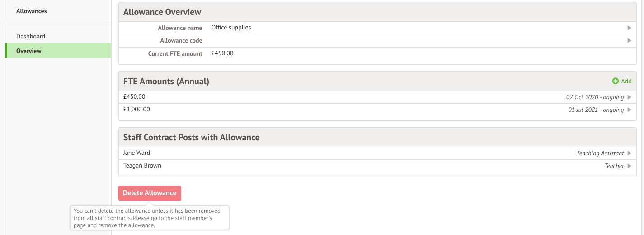The image size is (644, 235).
Task: Click the 02 Oct 2020 - ongoing date
Action: point(595,97)
